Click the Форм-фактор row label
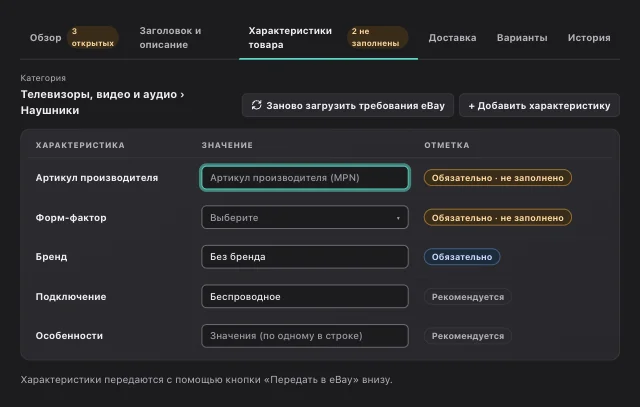The width and height of the screenshot is (640, 407). [x=71, y=218]
